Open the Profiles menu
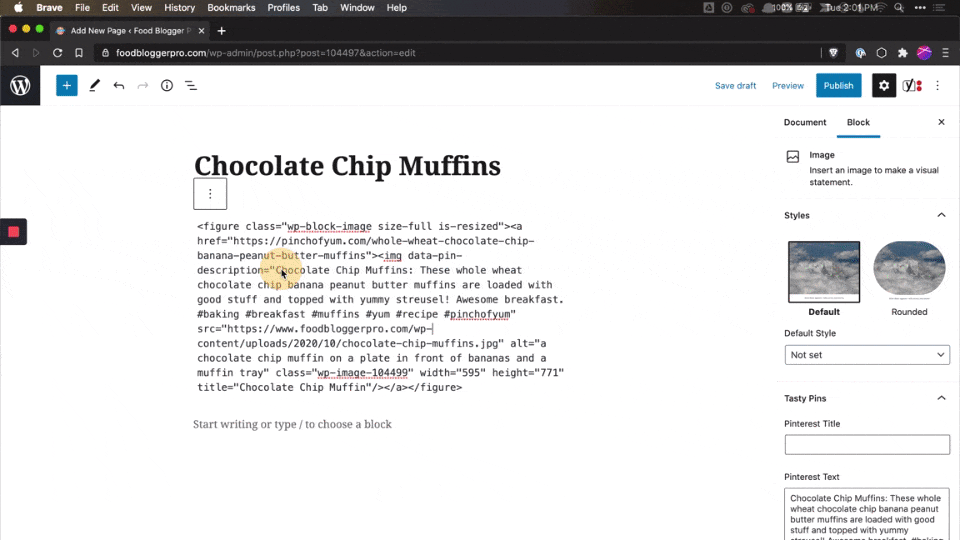This screenshot has height=540, width=960. click(283, 8)
